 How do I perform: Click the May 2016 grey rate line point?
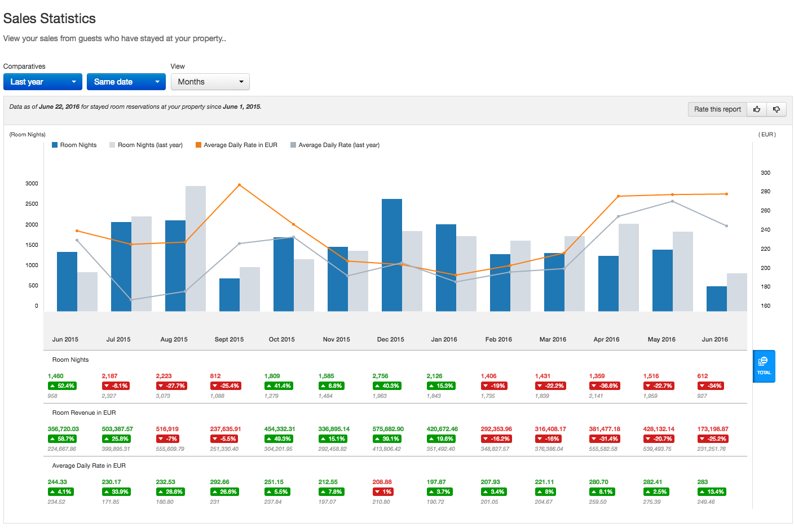click(672, 201)
